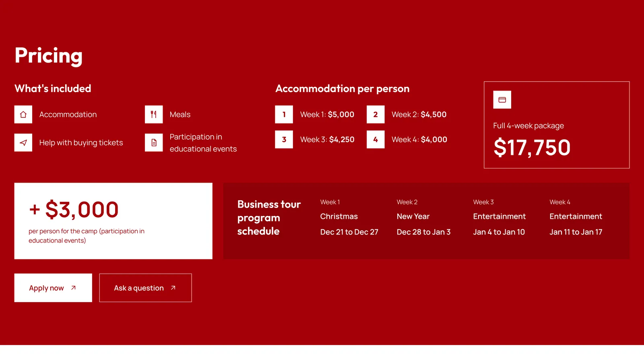Click the + $3,000 camp price

[74, 210]
